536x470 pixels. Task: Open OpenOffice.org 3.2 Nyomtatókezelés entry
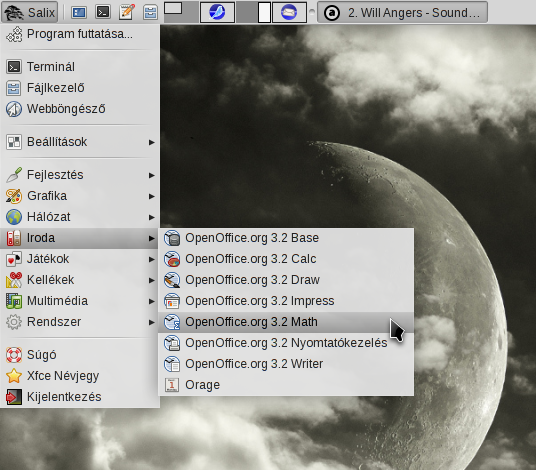pyautogui.click(x=286, y=343)
